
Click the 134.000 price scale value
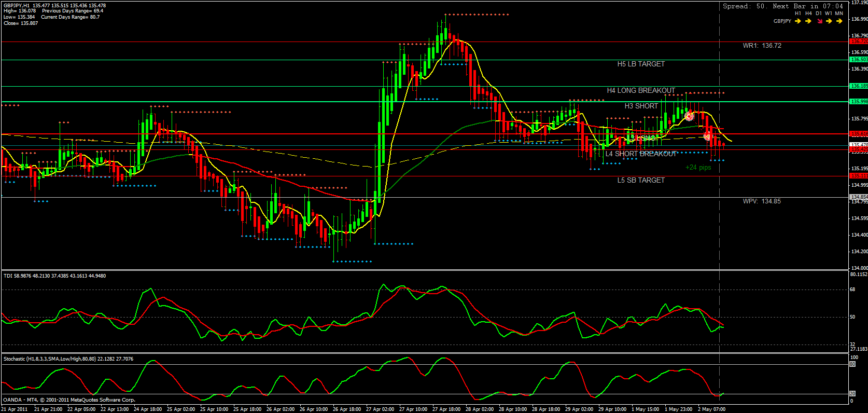pyautogui.click(x=860, y=268)
